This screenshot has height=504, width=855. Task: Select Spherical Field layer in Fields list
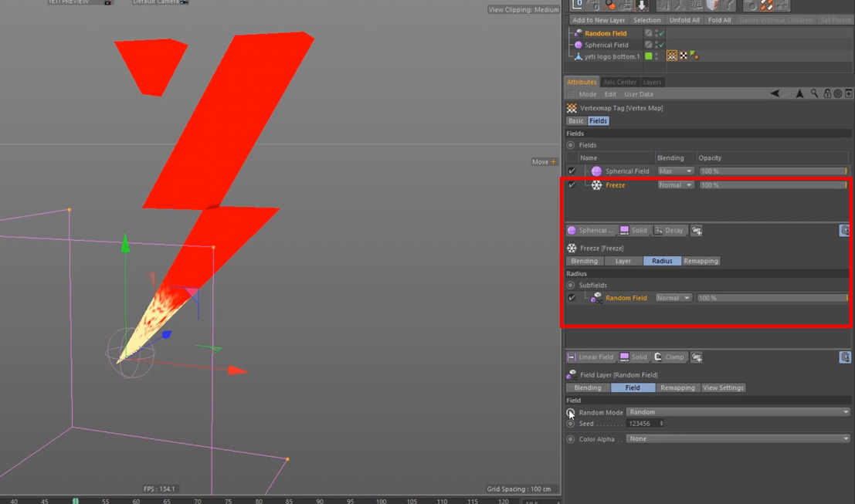click(x=627, y=171)
